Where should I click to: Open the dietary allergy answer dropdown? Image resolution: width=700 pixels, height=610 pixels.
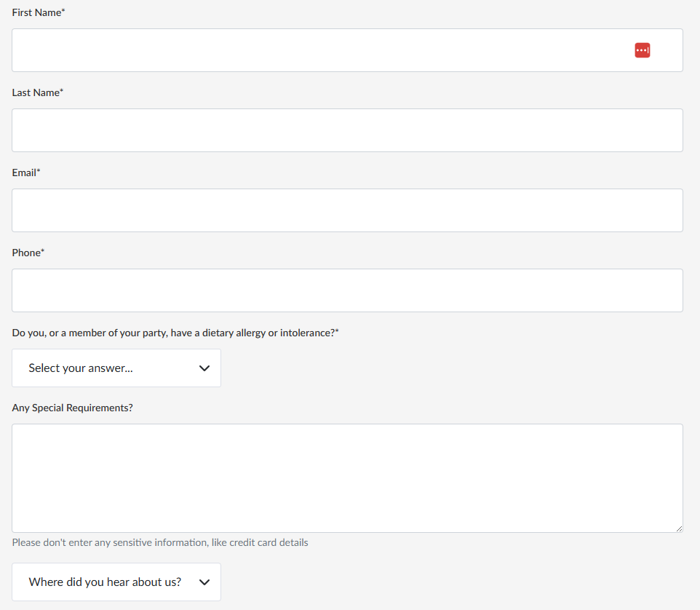116,368
